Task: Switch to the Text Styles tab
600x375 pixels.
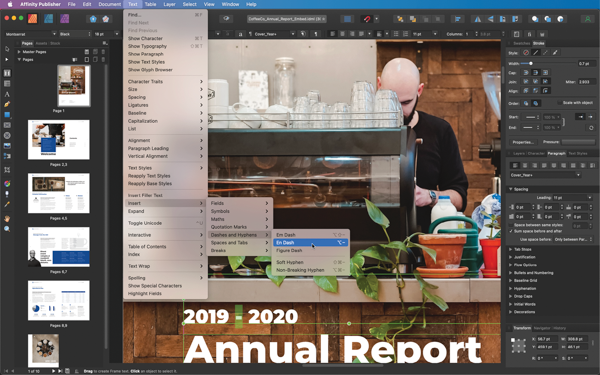Action: (x=577, y=153)
